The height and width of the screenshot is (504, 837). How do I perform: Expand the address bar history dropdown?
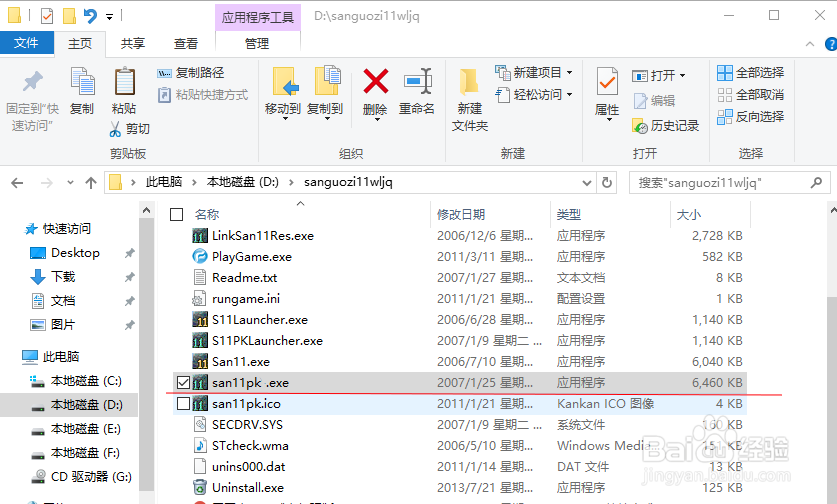tap(587, 183)
